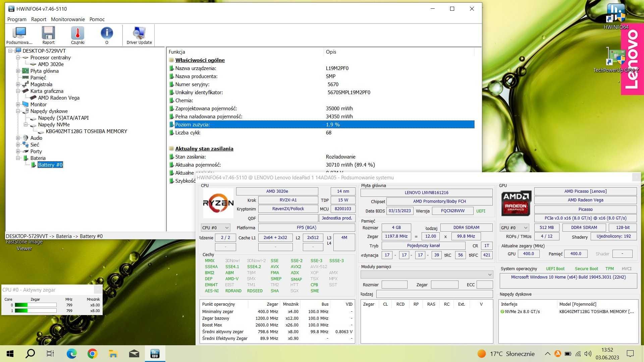This screenshot has height=362, width=644.
Task: Open File Explorer from taskbar
Action: pyautogui.click(x=113, y=354)
